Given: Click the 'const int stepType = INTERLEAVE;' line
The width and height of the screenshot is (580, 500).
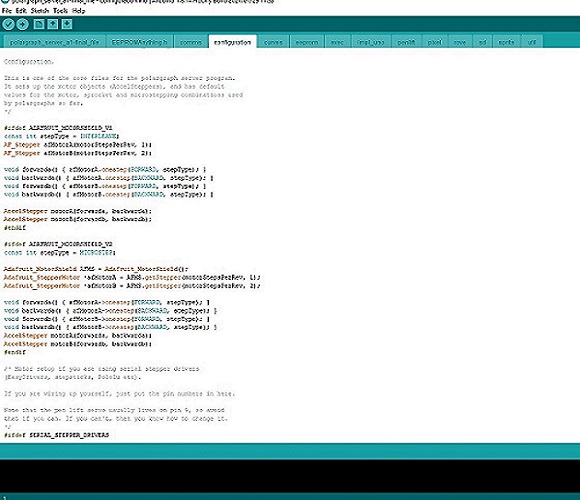Looking at the screenshot, I should (61, 136).
